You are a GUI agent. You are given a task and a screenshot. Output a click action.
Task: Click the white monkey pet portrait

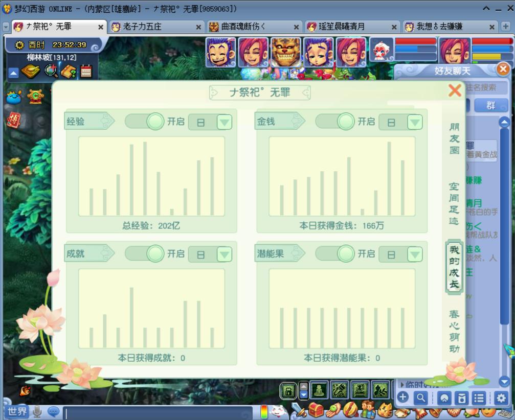coord(382,50)
